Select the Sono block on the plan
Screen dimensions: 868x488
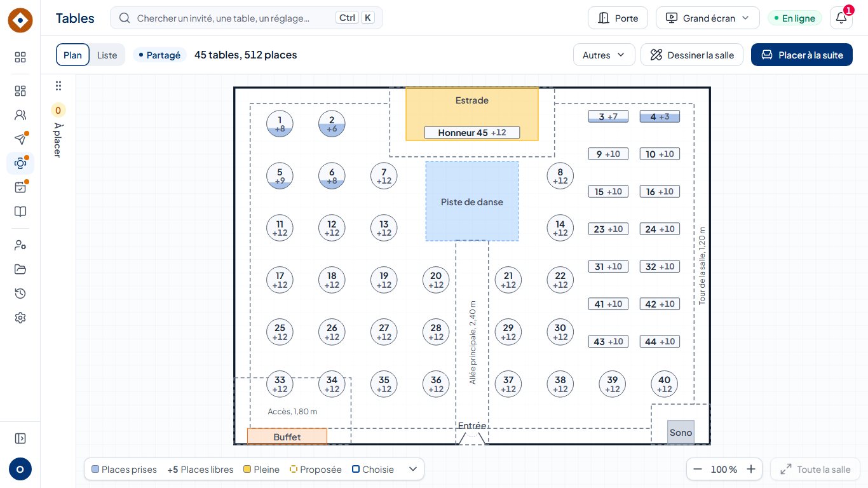681,432
